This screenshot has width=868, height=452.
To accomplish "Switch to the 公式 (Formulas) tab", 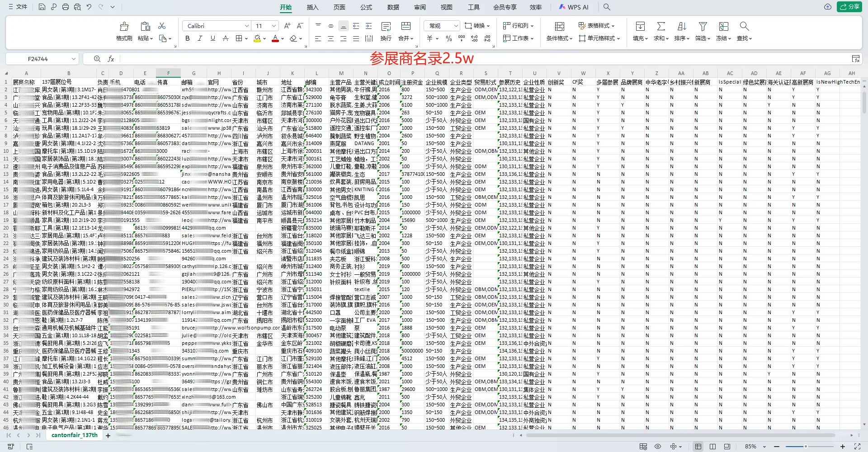I will (x=366, y=7).
